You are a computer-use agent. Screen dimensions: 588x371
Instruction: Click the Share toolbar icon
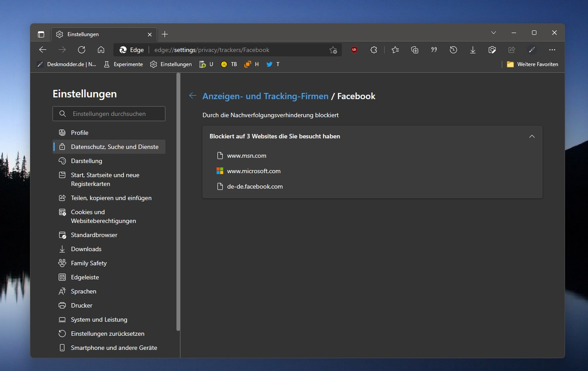click(512, 50)
